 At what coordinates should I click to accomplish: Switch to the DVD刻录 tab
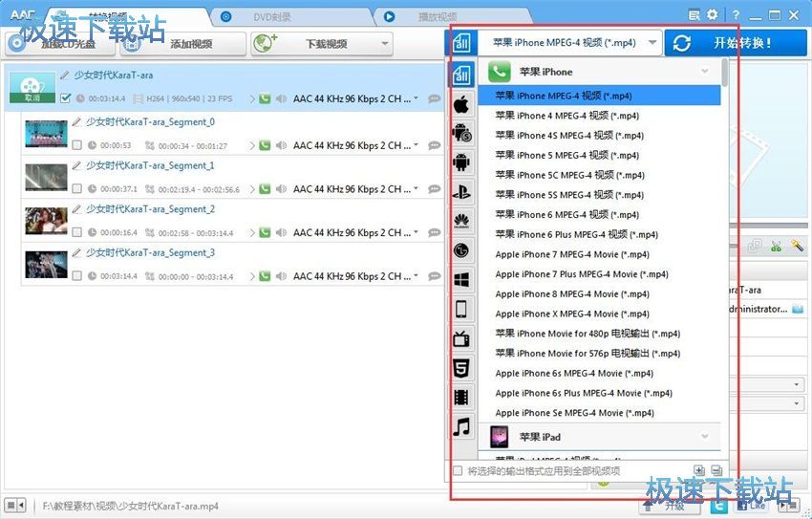291,17
